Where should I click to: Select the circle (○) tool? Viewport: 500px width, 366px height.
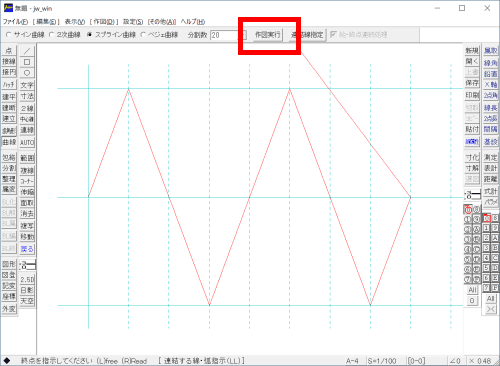pyautogui.click(x=27, y=73)
